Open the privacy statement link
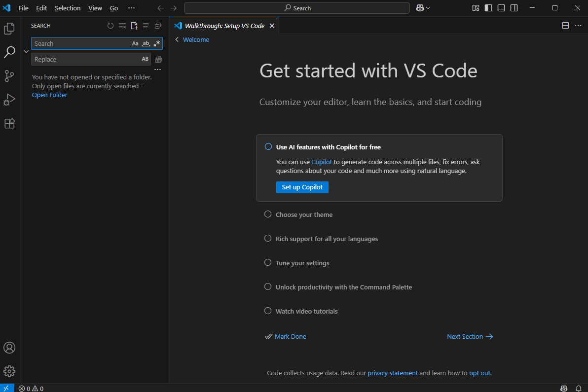The width and height of the screenshot is (588, 392). (x=393, y=373)
